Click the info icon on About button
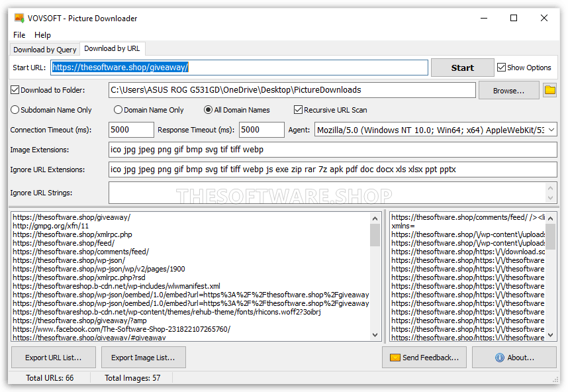Image resolution: width=568 pixels, height=392 pixels. [x=500, y=358]
